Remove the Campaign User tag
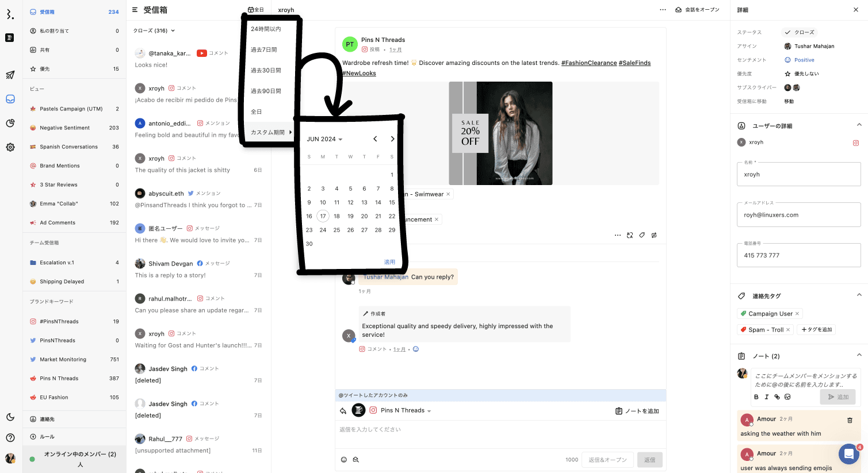This screenshot has height=473, width=868. [797, 314]
